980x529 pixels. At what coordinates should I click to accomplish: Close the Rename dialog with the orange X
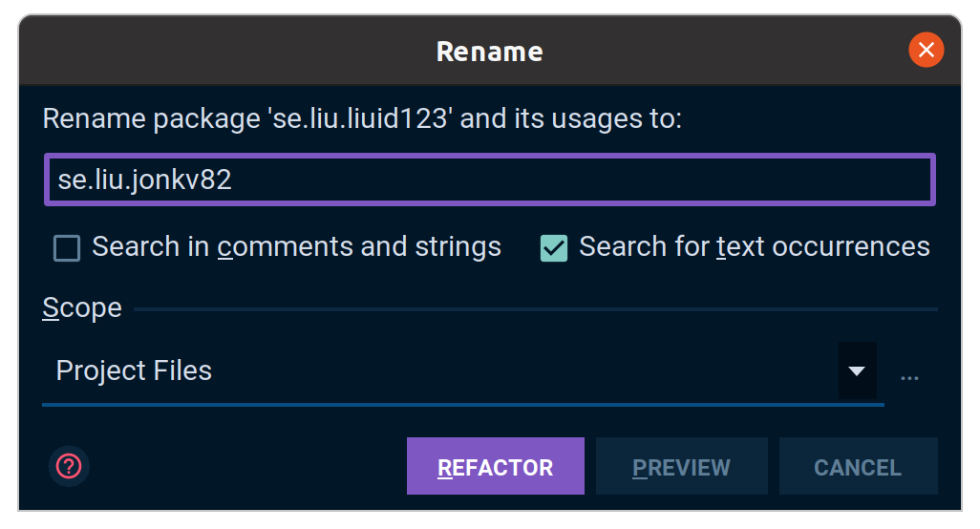tap(926, 50)
